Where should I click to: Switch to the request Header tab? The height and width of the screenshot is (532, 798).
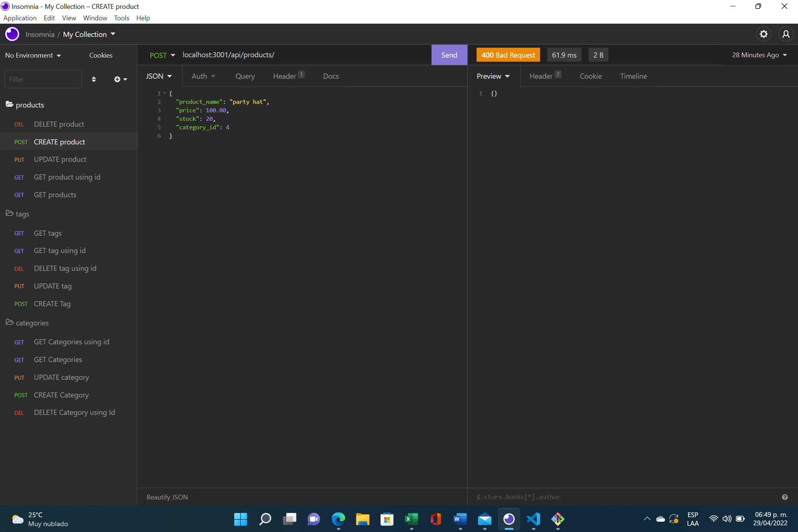(x=289, y=76)
